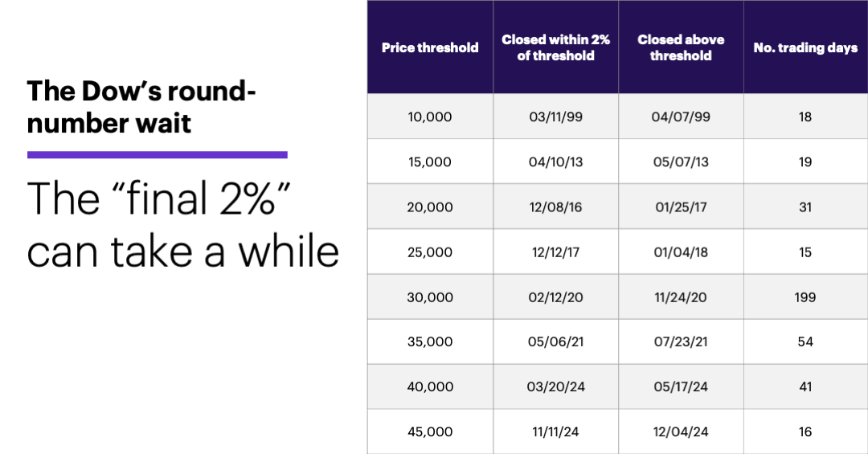Click the No. trading days header

pyautogui.click(x=805, y=47)
